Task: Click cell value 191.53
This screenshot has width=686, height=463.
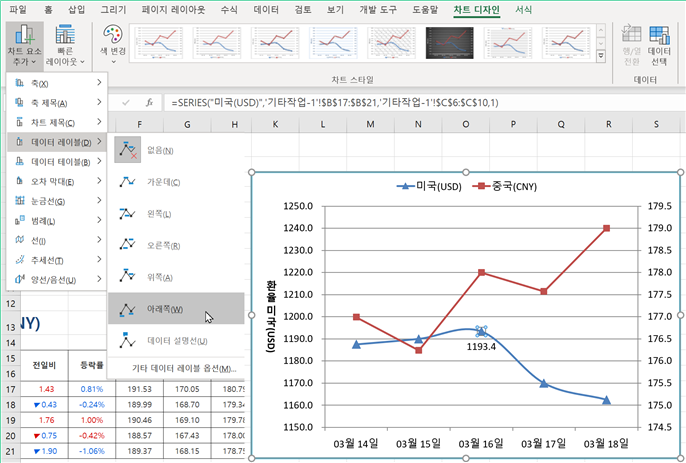Action: click(x=140, y=389)
